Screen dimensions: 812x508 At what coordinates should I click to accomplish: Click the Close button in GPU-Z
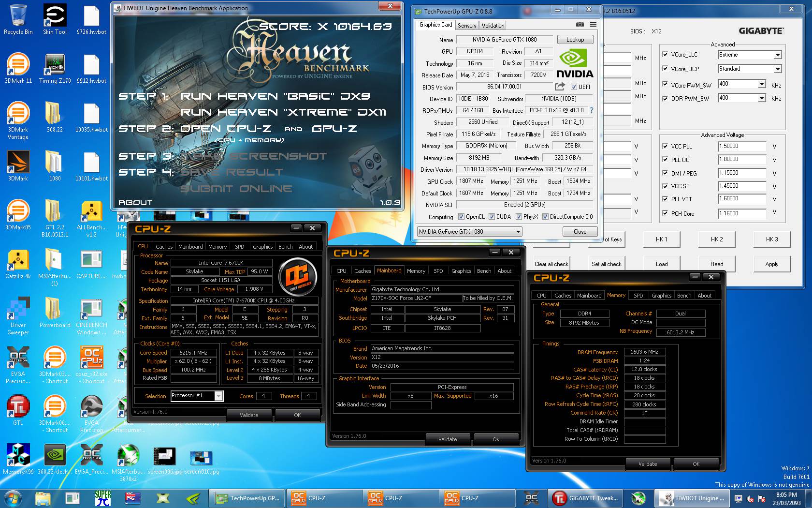tap(580, 232)
